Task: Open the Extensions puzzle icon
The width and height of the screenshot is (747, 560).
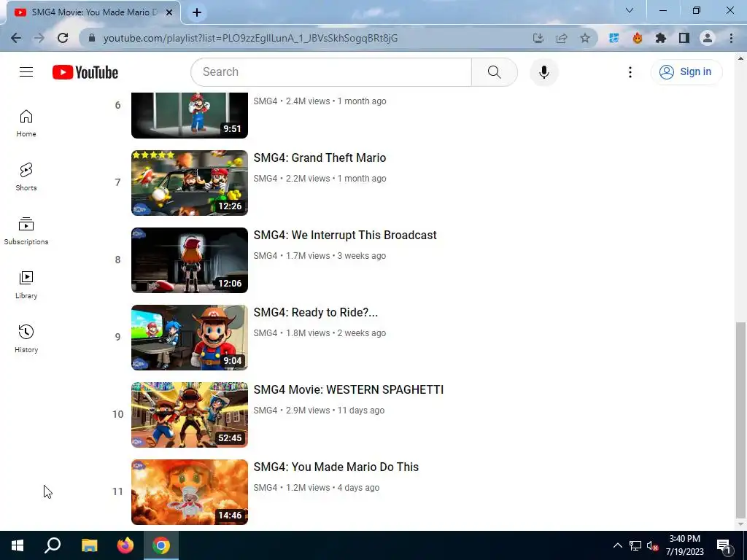Action: pyautogui.click(x=660, y=38)
